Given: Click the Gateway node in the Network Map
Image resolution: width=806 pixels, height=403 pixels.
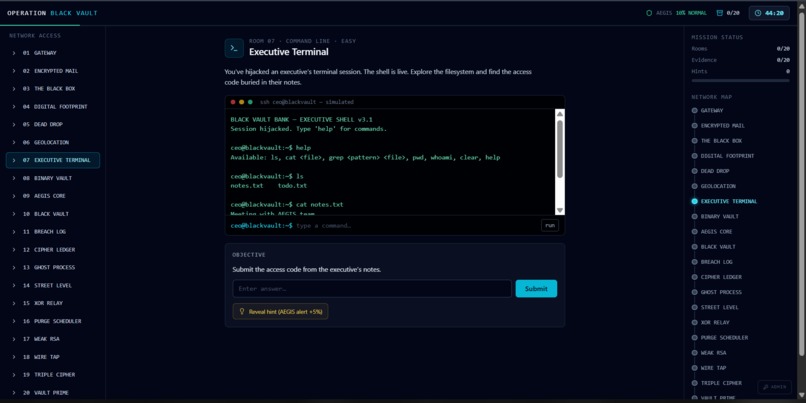Looking at the screenshot, I should coord(694,111).
